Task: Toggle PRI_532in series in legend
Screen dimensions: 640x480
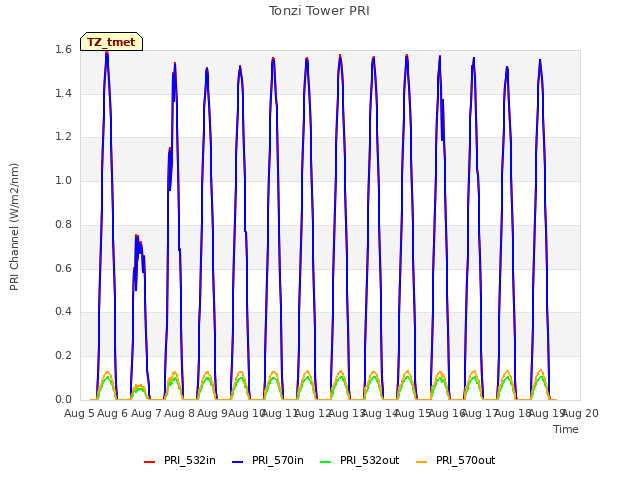Action: 180,460
